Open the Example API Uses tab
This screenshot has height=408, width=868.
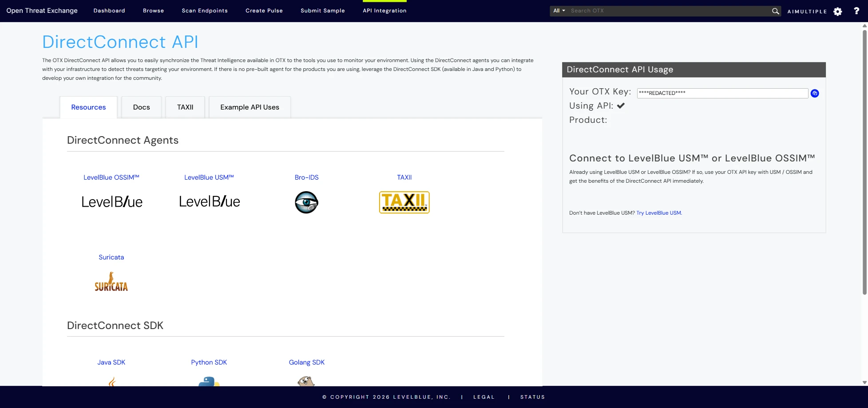coord(250,107)
